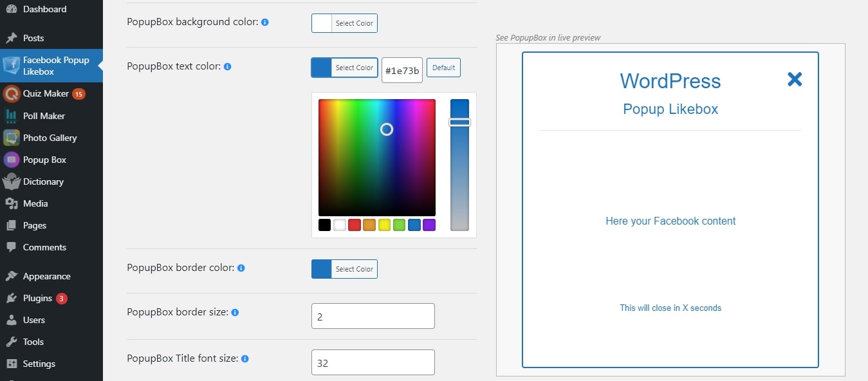Click the vertical brightness slider handle
Viewport: 868px width, 381px height.
tap(459, 122)
